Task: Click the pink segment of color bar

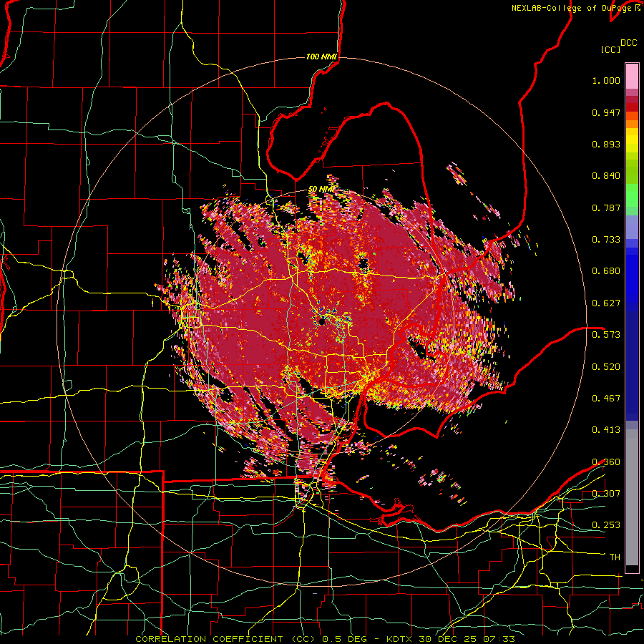Action: 632,77
